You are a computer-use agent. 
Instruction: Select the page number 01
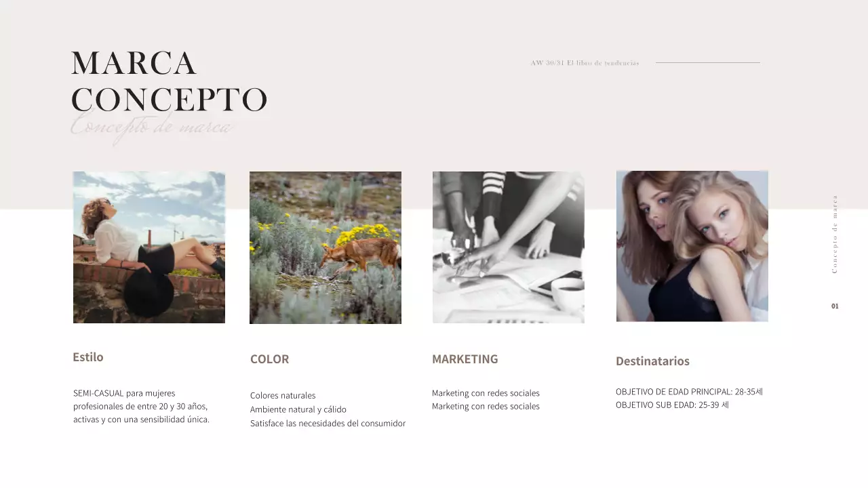835,306
